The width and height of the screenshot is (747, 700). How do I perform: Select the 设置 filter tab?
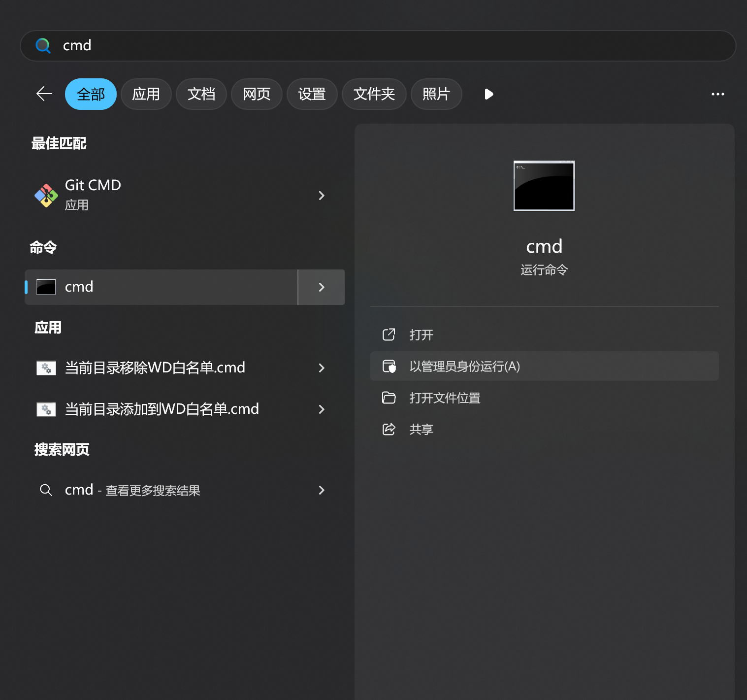(x=312, y=94)
